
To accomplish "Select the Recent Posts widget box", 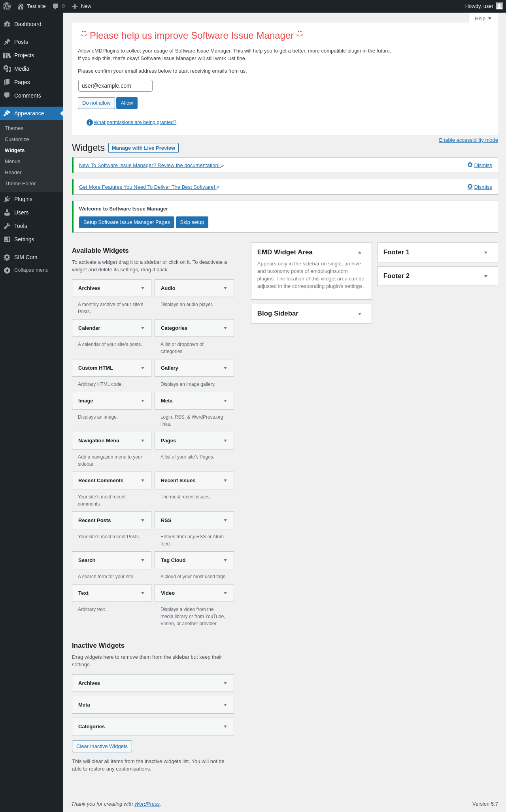I will [111, 521].
